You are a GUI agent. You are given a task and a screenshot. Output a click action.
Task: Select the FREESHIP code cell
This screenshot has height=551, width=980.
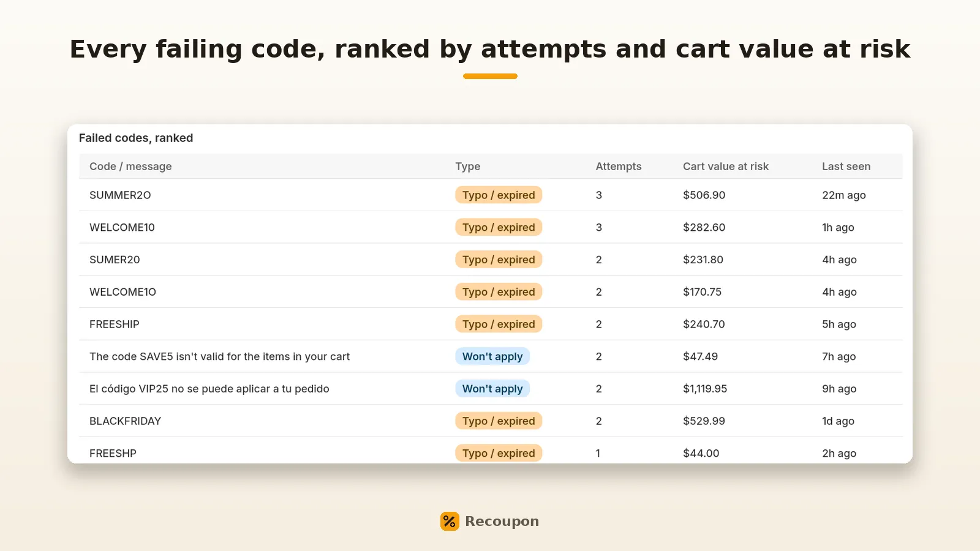coord(115,324)
